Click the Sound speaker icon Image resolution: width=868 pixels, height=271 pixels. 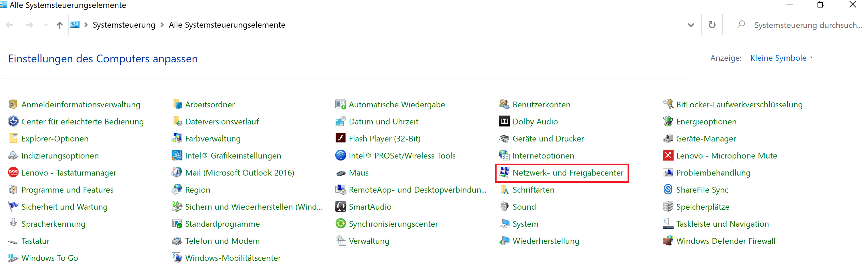[504, 207]
